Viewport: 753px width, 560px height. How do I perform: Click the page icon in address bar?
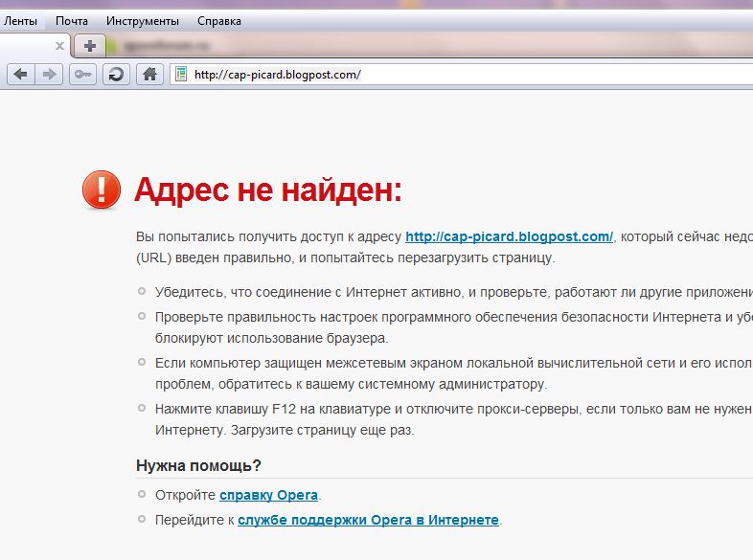pyautogui.click(x=181, y=75)
